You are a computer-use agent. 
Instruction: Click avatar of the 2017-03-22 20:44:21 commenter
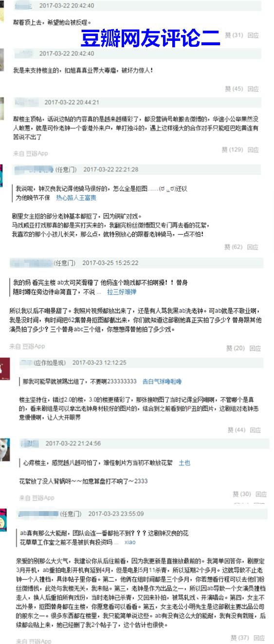(2, 107)
